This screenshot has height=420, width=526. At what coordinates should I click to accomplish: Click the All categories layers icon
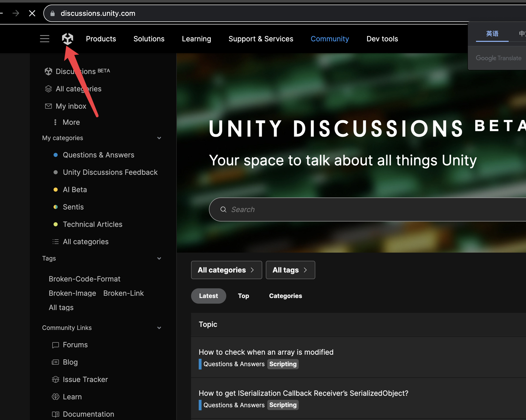tap(48, 89)
